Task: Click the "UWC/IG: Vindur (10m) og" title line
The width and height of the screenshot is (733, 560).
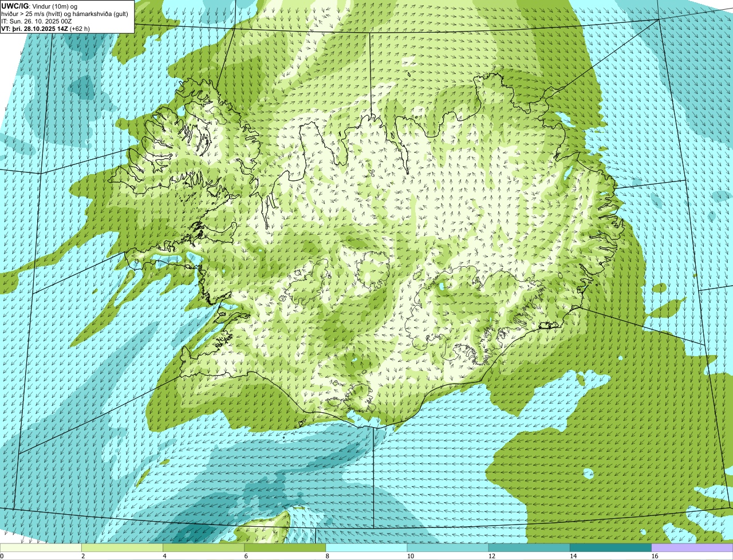Action: tap(40, 6)
